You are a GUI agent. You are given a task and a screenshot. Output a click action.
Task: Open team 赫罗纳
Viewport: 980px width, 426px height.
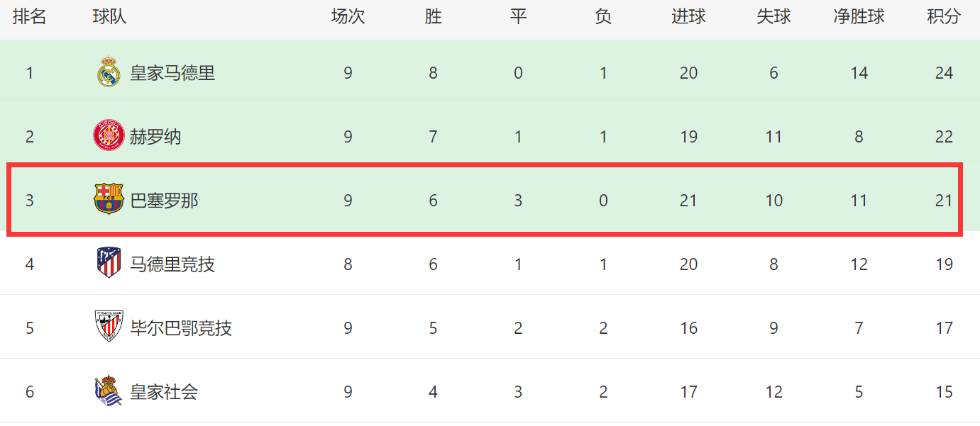click(155, 137)
